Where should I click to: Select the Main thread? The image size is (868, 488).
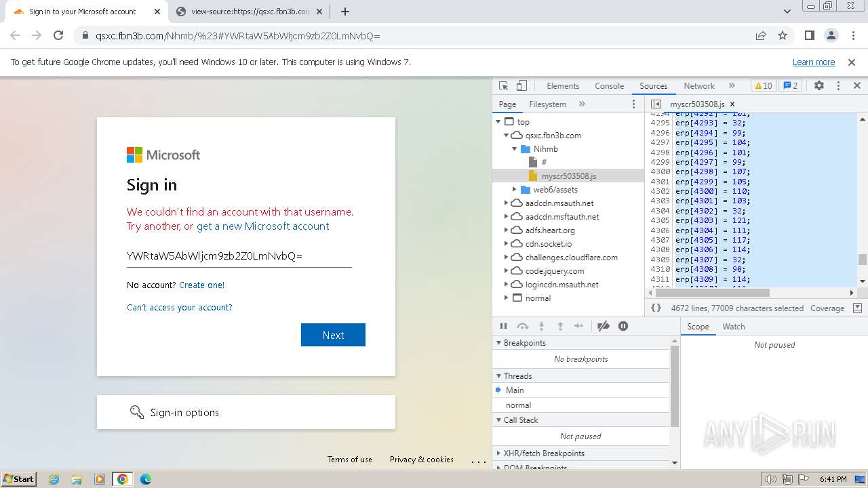[581, 390]
